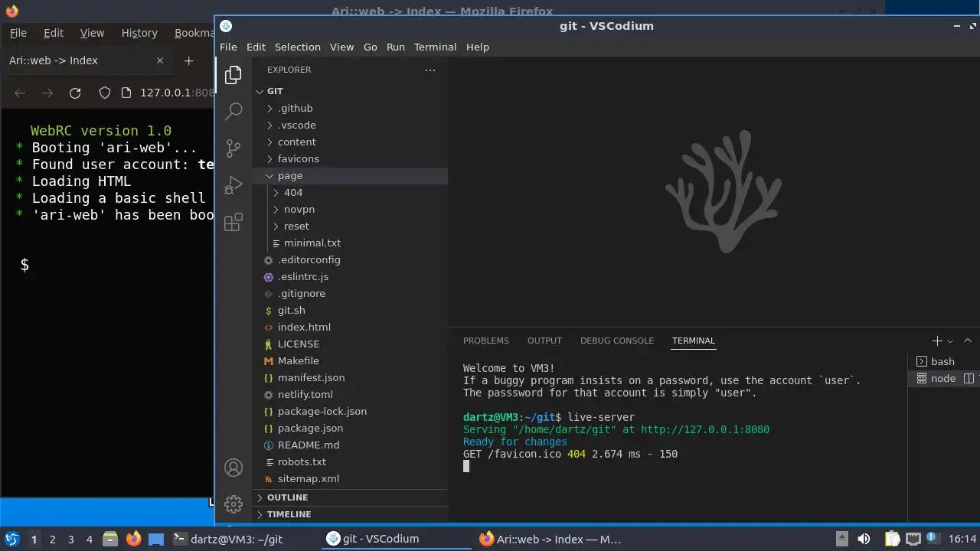Open the Manage gear in VSCodium
Screen dimensions: 980x551
pyautogui.click(x=234, y=504)
